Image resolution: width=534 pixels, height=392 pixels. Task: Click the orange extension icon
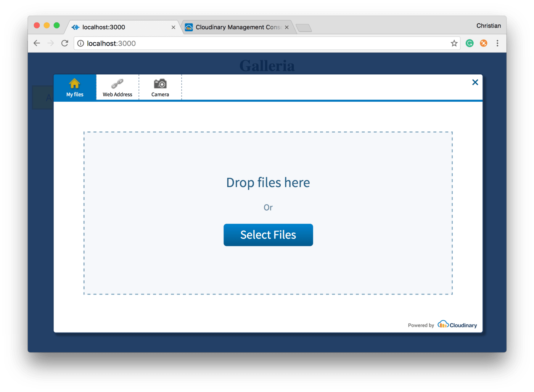[483, 43]
